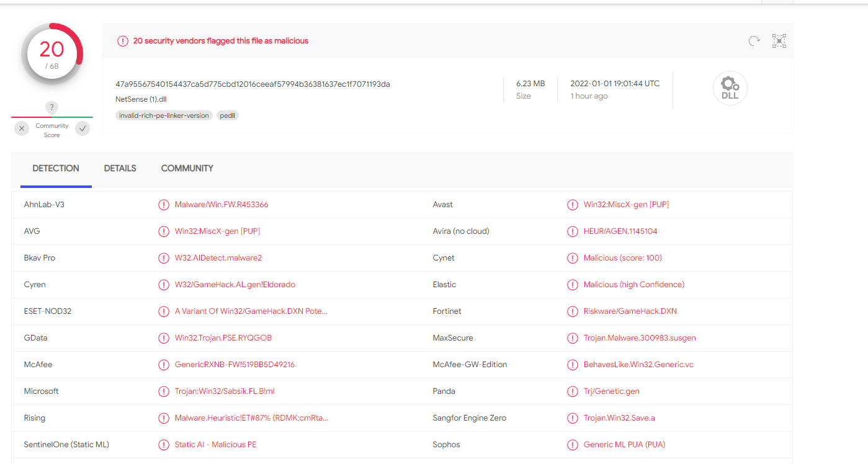
Task: Click warning icon beside Cyren result
Action: coord(164,285)
